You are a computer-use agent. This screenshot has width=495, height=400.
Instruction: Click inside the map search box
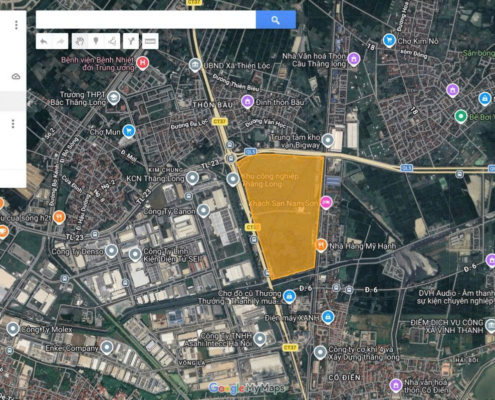[146, 20]
